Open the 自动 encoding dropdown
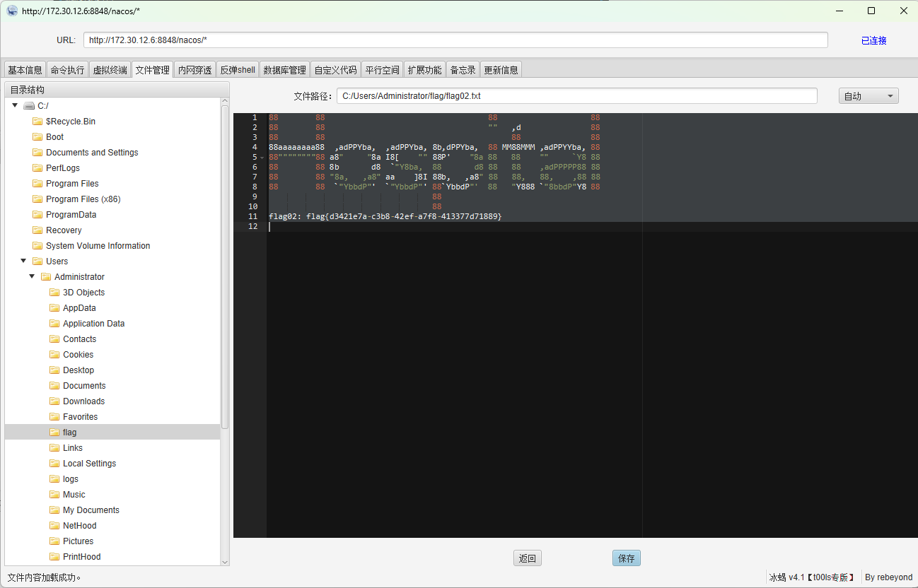Screen dimensions: 918x588 coord(868,96)
